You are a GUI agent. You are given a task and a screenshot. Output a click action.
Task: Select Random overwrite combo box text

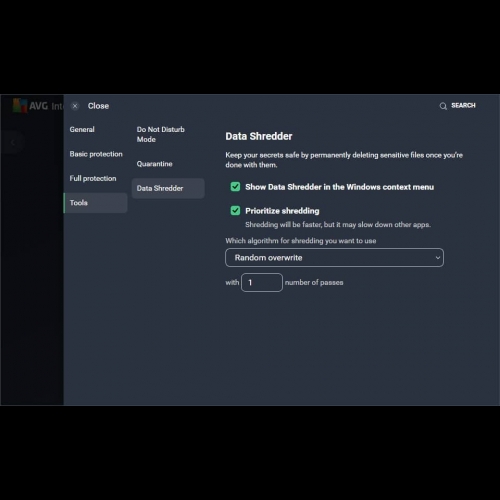[268, 258]
